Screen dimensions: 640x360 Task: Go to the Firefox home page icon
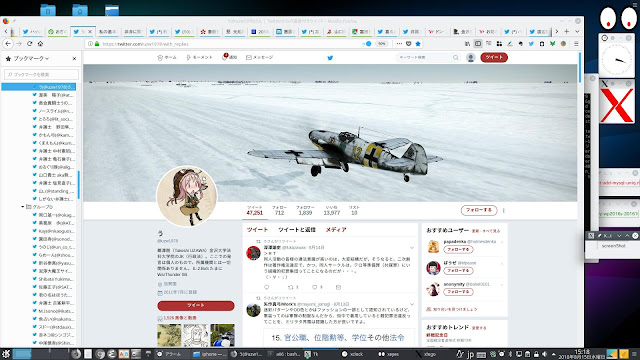(x=40, y=44)
